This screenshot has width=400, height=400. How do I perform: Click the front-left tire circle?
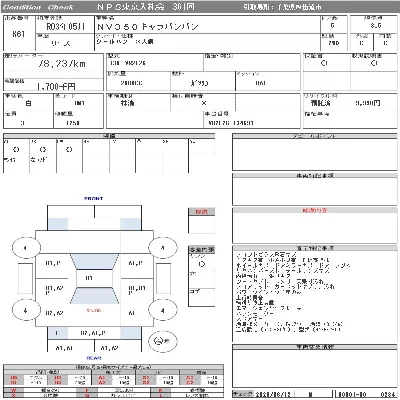click(x=26, y=248)
